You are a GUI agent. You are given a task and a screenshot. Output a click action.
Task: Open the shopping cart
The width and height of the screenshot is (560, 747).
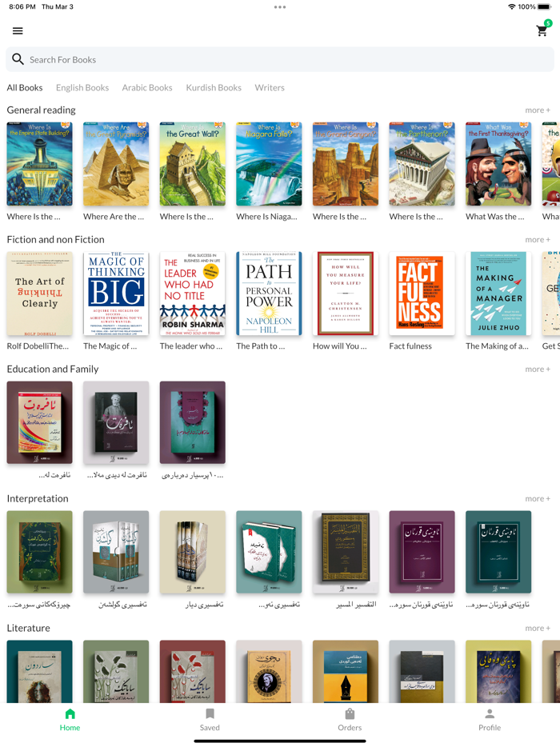click(x=542, y=30)
